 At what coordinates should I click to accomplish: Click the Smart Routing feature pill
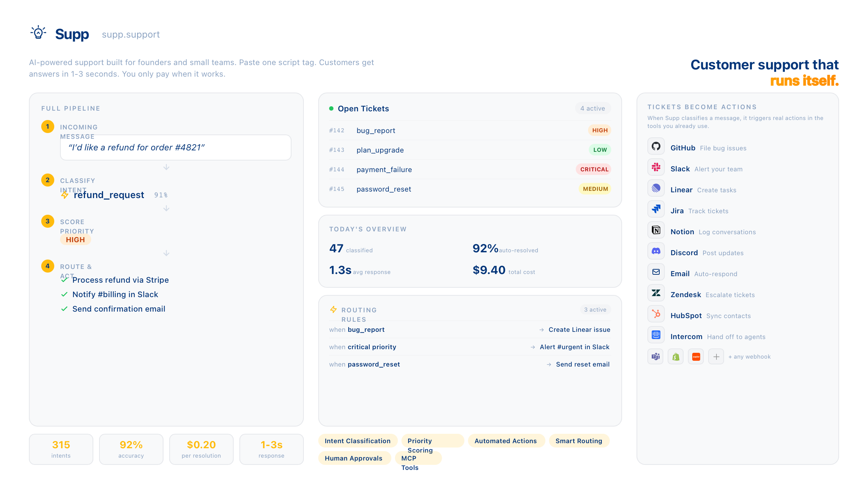579,441
